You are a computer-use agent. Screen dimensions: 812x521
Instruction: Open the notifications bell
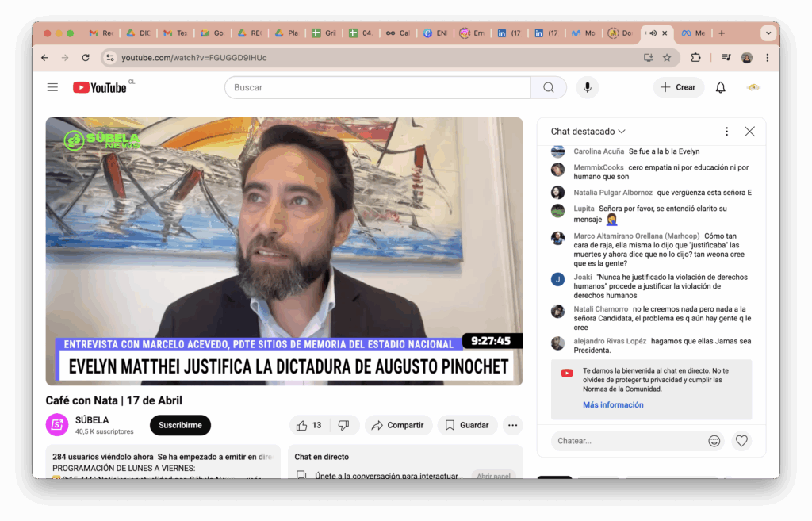pos(720,87)
